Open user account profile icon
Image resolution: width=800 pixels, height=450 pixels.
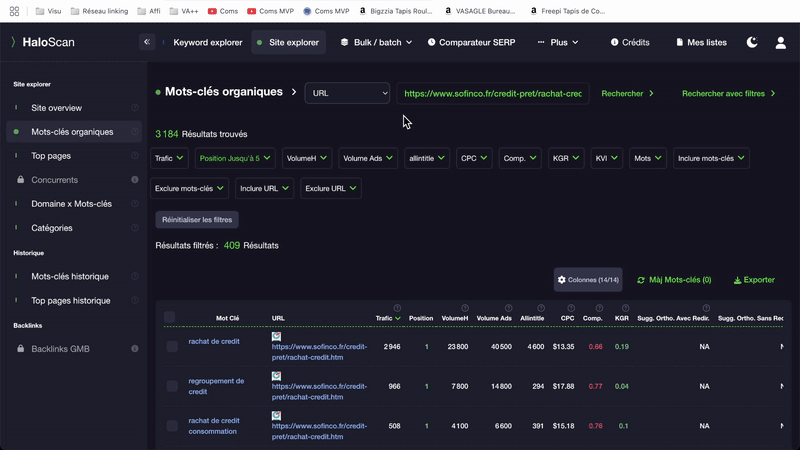coord(781,42)
